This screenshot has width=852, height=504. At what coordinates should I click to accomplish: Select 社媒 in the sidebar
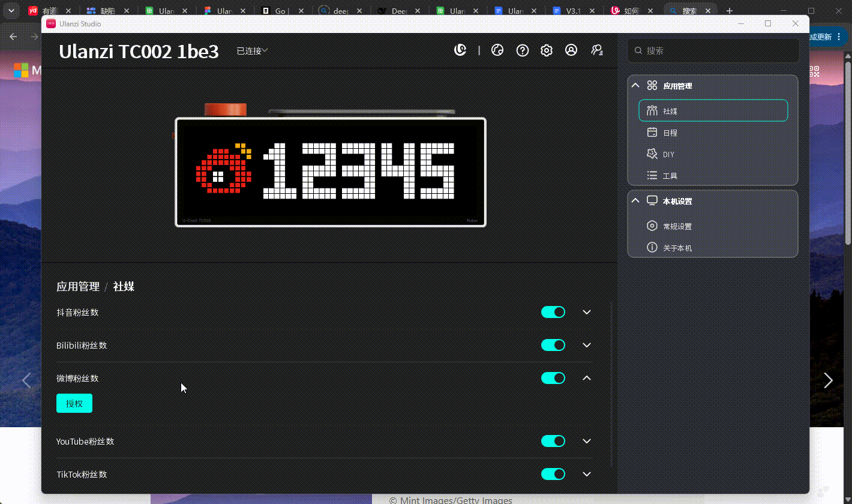(713, 111)
